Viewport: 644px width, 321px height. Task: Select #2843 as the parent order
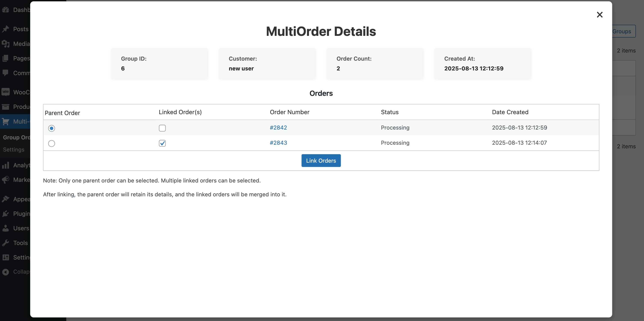[52, 143]
